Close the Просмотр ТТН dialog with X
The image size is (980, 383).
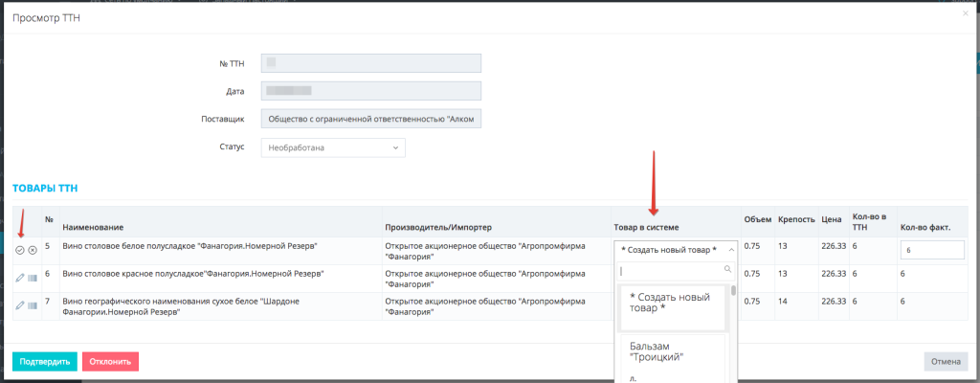coord(964,11)
